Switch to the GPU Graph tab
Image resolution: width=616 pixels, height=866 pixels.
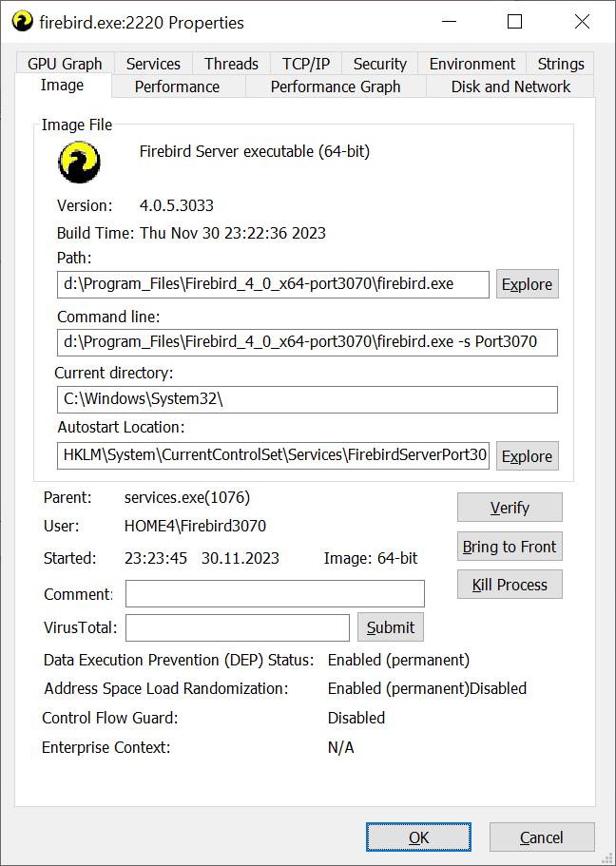pyautogui.click(x=65, y=64)
